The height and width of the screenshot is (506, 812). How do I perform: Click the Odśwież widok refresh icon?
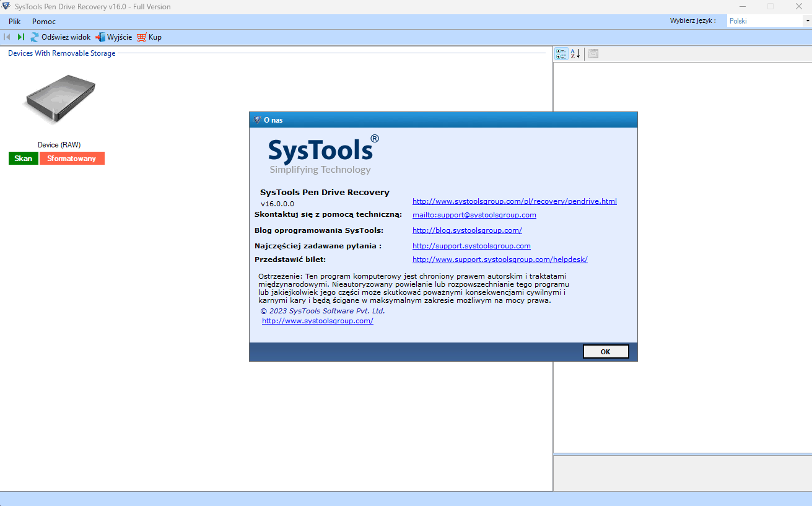click(35, 37)
